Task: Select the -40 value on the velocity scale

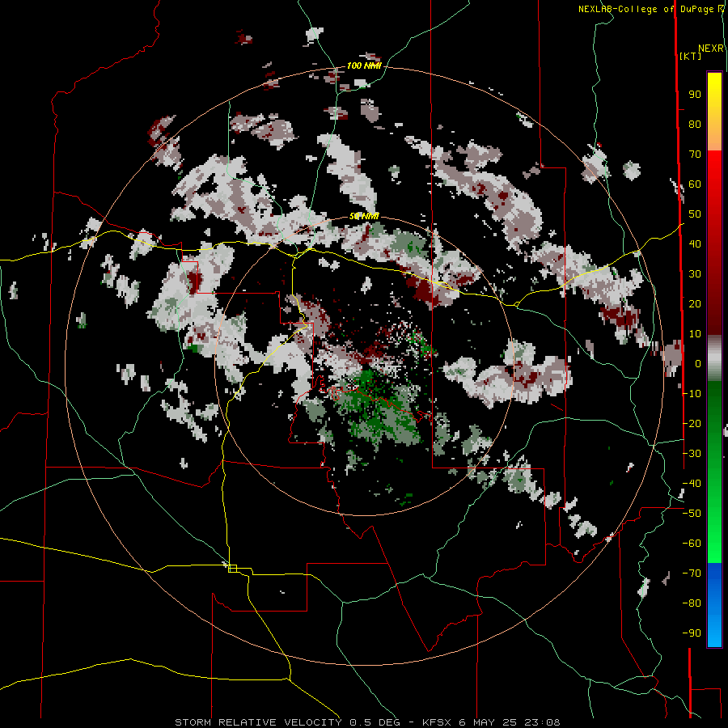Action: (x=692, y=484)
